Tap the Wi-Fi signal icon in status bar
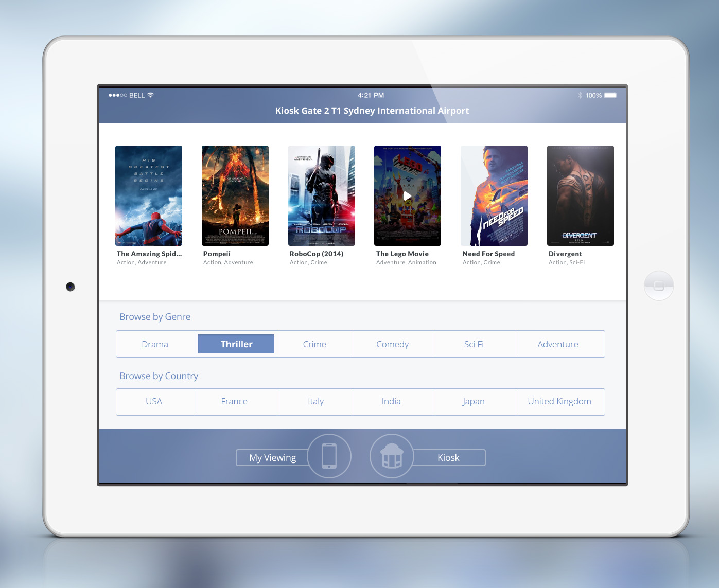 pos(150,95)
